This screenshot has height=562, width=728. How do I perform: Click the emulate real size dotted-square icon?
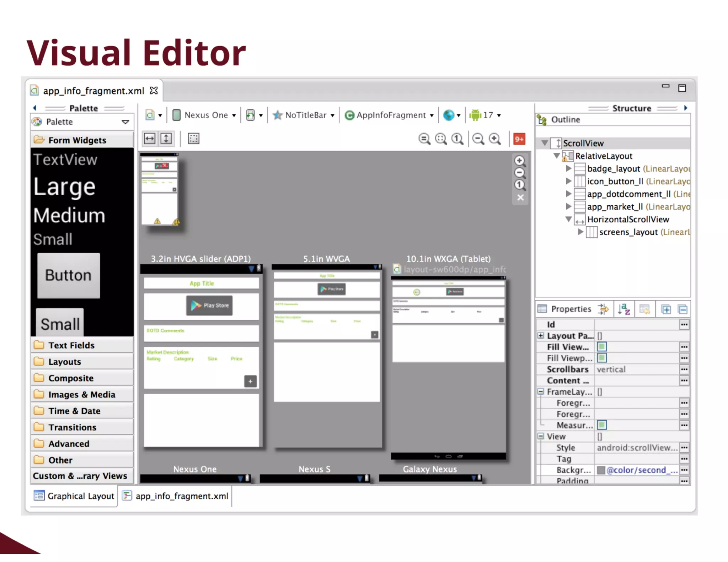point(194,139)
